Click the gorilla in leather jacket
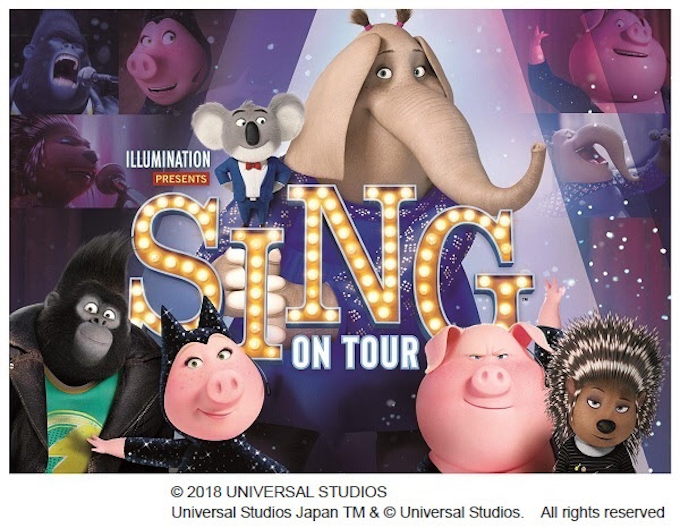 80,355
